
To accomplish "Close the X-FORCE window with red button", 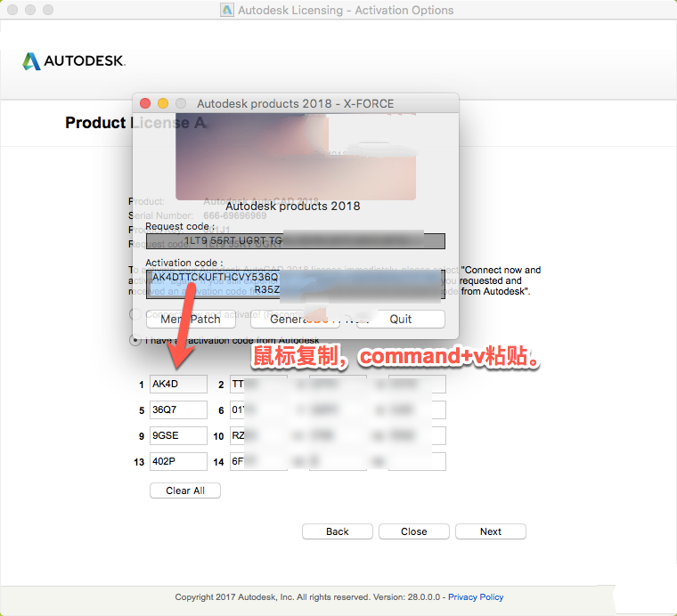I will [145, 103].
